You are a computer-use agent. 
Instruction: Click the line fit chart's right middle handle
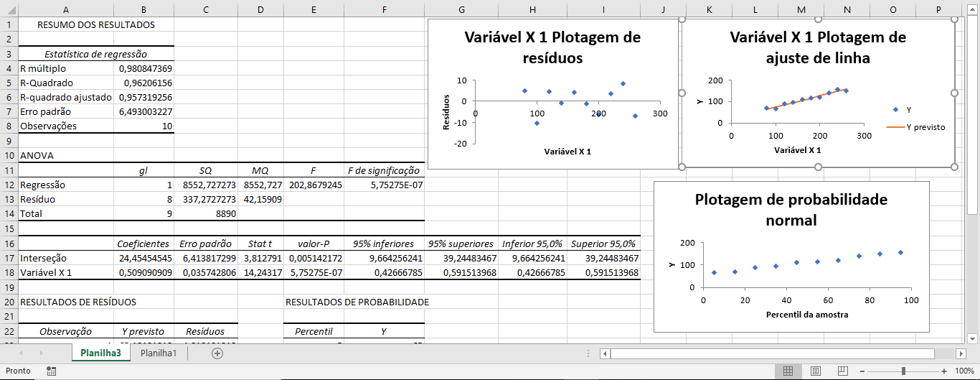coord(954,93)
